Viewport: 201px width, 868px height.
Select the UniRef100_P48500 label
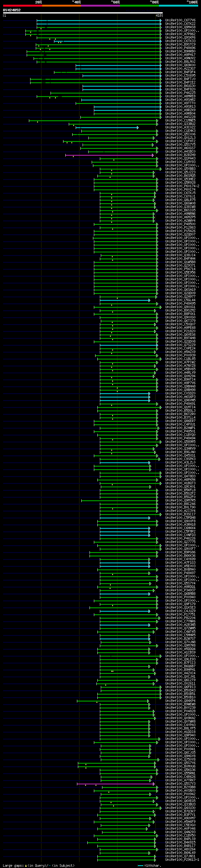(x=180, y=224)
